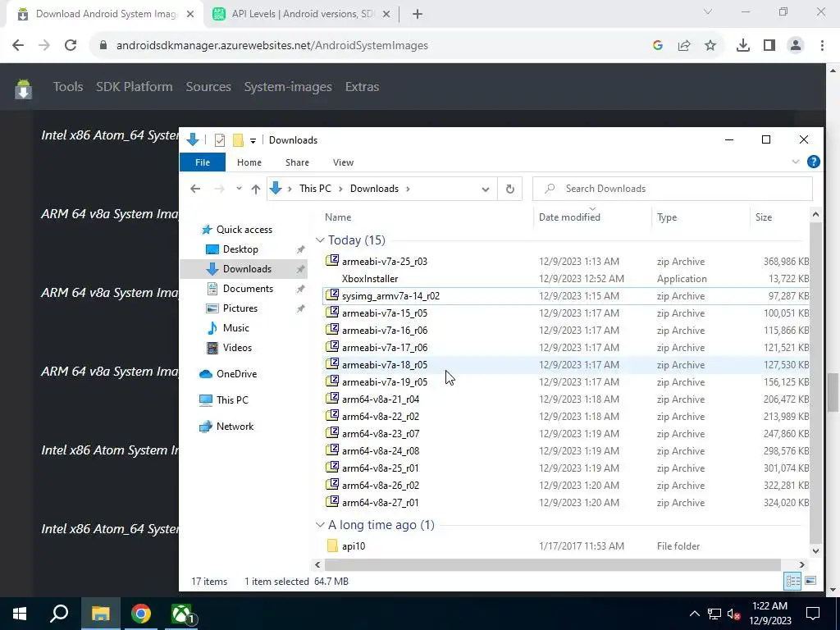Viewport: 840px width, 630px height.
Task: Click the Google icon in address bar
Action: [658, 46]
